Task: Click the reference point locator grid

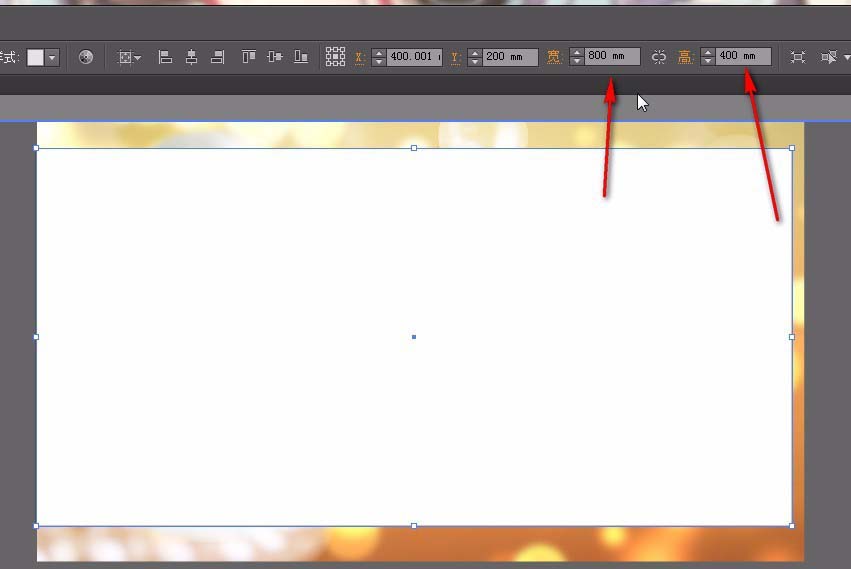Action: (335, 56)
